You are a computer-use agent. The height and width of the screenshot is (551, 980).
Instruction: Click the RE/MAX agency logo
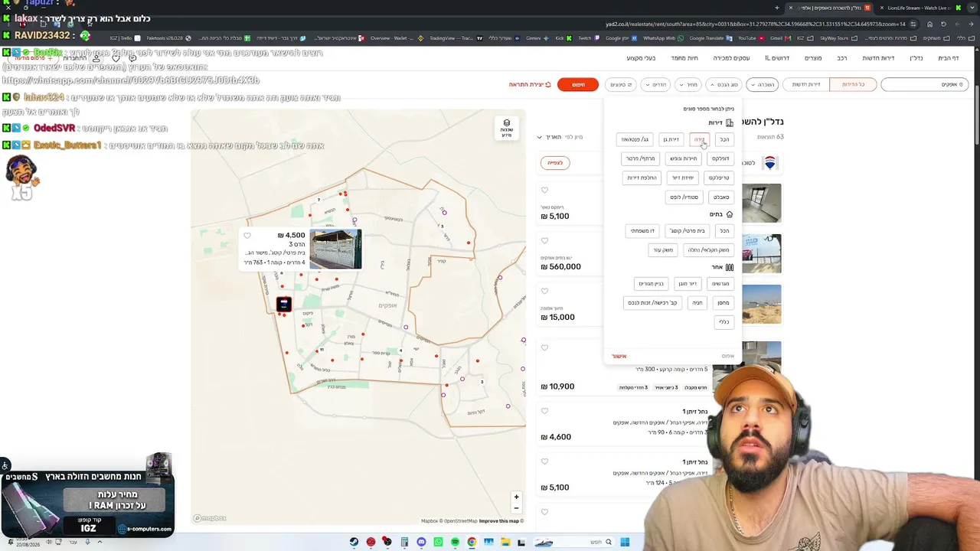pos(769,163)
